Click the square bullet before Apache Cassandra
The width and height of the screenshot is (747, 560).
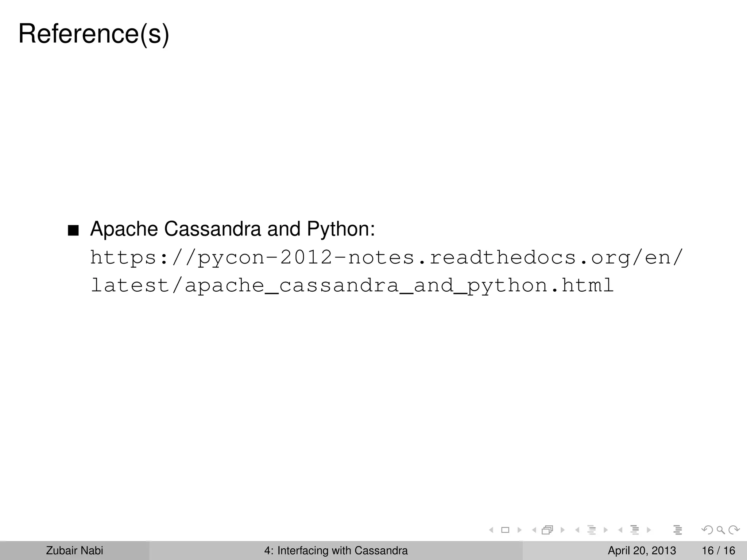pos(73,231)
